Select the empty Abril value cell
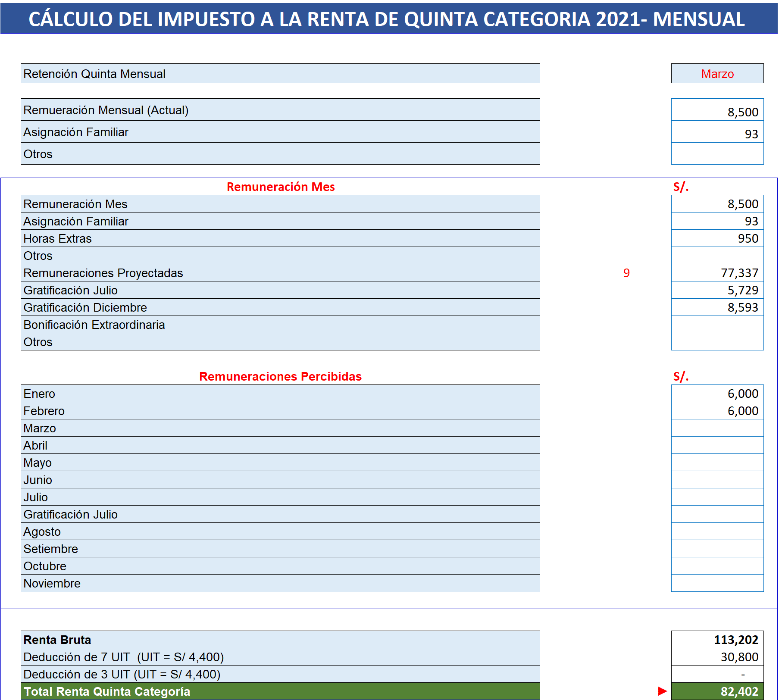This screenshot has height=700, width=782. coord(717,445)
